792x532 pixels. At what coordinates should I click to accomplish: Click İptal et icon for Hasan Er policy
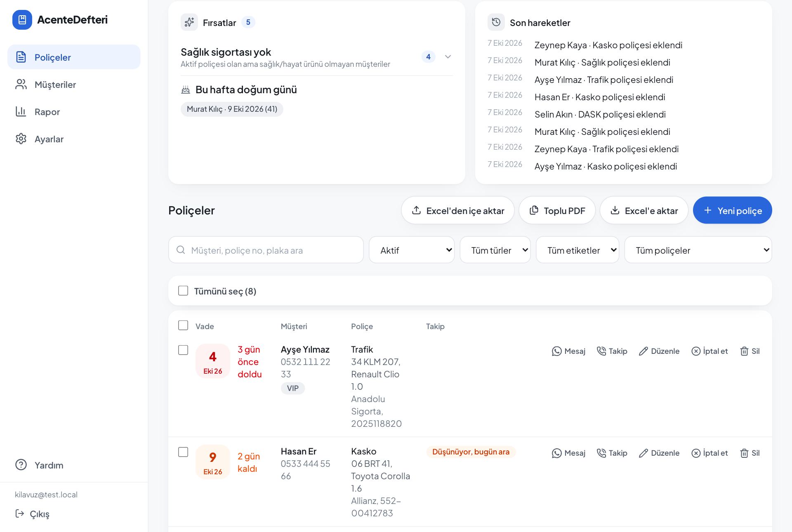tap(696, 453)
